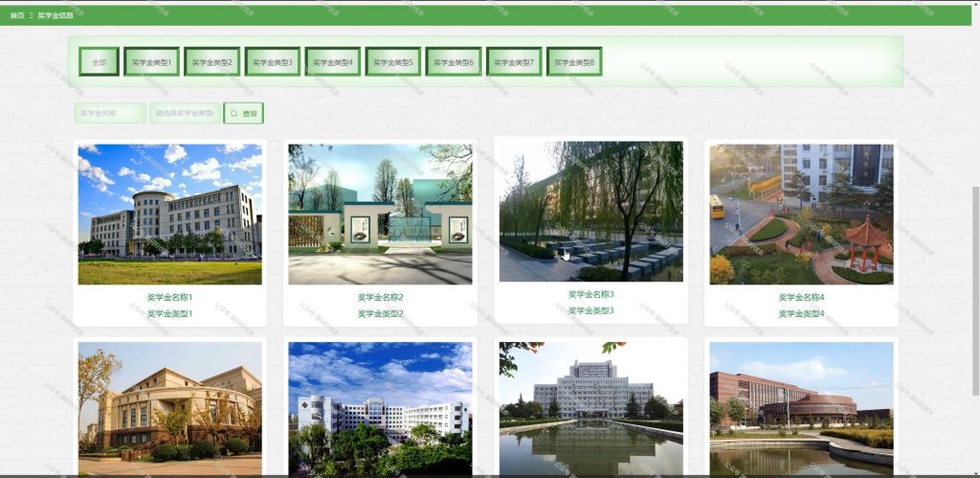
Task: Click the vertical page scrollbar
Action: point(975,291)
